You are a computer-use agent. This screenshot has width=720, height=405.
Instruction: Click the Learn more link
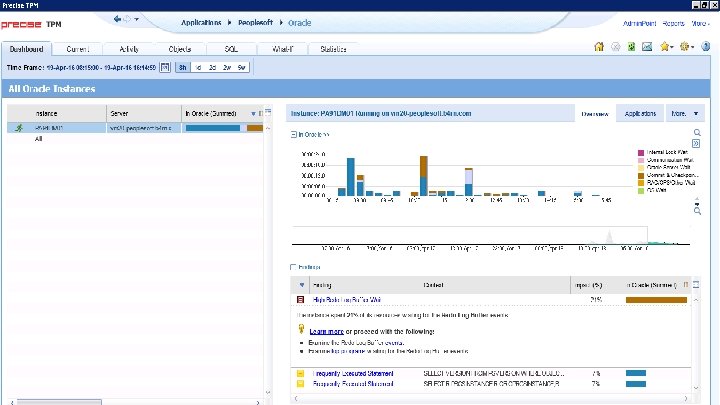[326, 332]
